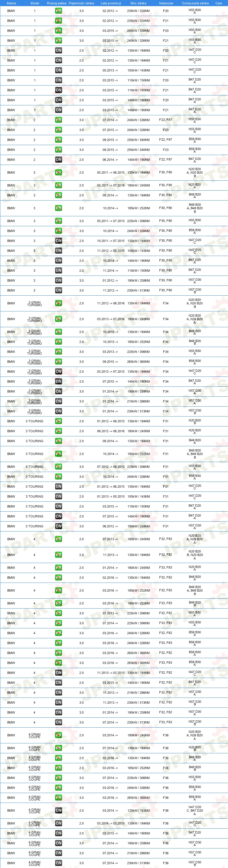
Task: Click petrol icon for 3 Gran Turismo 265kW
Action: point(58,362)
